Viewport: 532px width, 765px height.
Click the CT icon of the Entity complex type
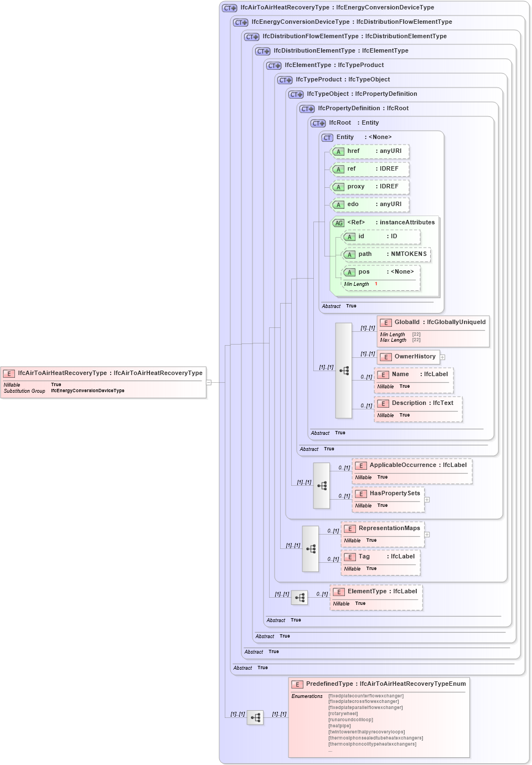point(327,137)
